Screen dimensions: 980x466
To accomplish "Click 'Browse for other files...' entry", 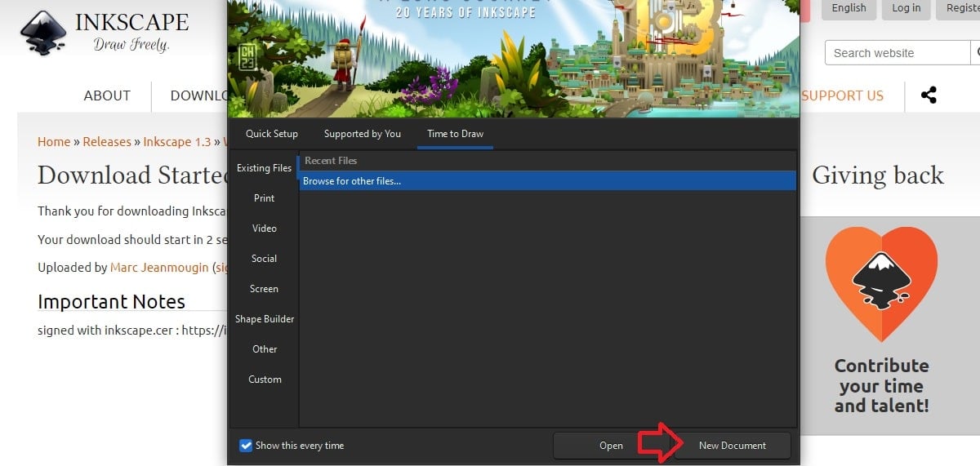I will pos(352,181).
